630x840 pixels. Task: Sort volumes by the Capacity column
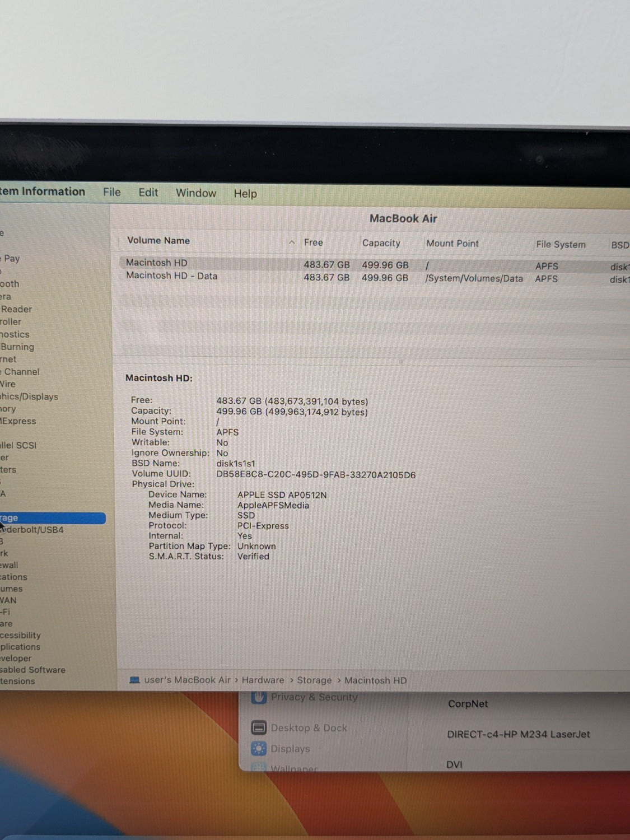point(381,243)
